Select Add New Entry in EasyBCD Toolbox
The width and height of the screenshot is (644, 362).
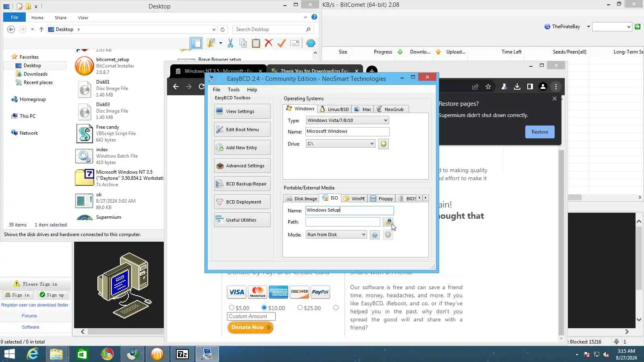[242, 148]
